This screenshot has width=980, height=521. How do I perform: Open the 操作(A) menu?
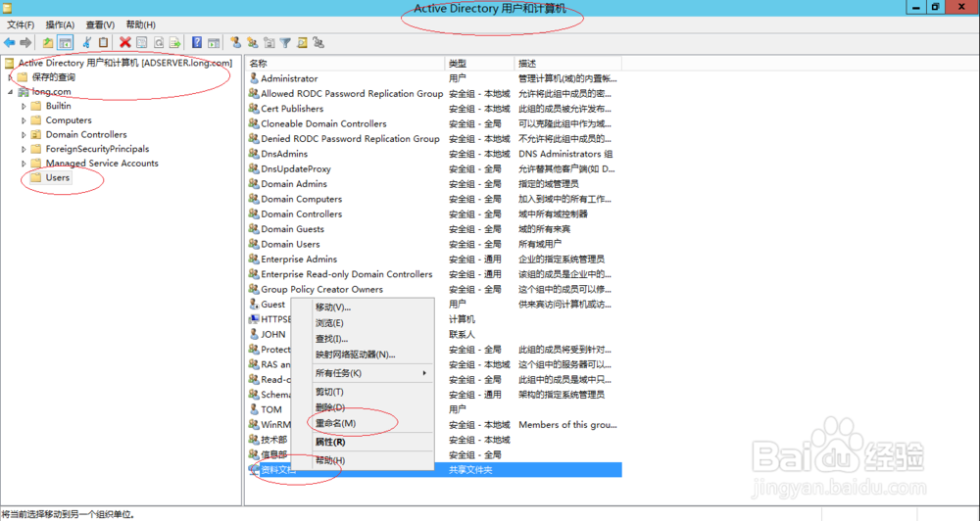(x=60, y=24)
